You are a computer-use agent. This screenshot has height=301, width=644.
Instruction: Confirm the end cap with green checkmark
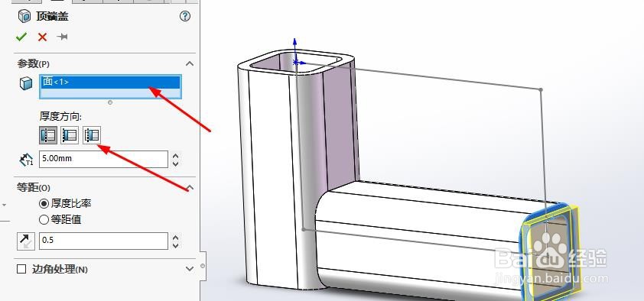21,37
